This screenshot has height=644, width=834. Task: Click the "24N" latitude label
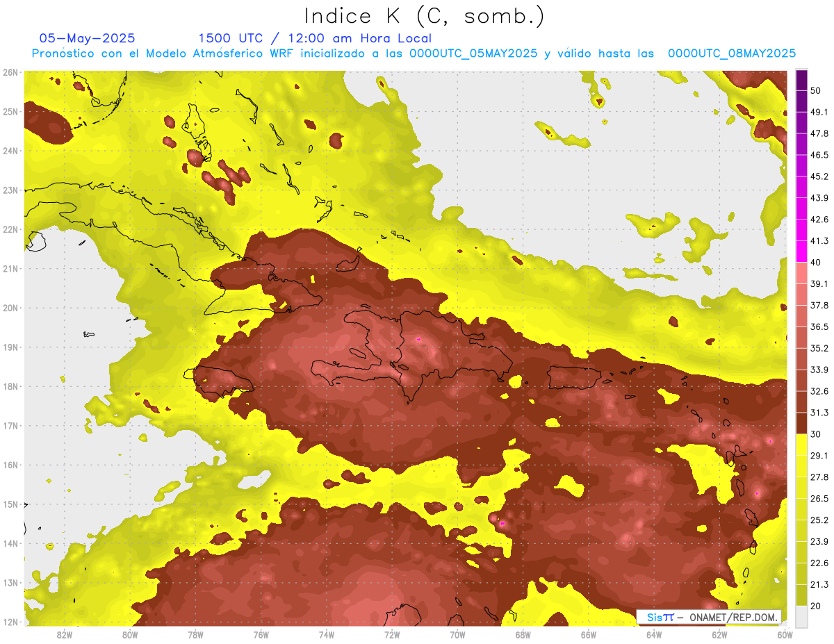(x=10, y=151)
